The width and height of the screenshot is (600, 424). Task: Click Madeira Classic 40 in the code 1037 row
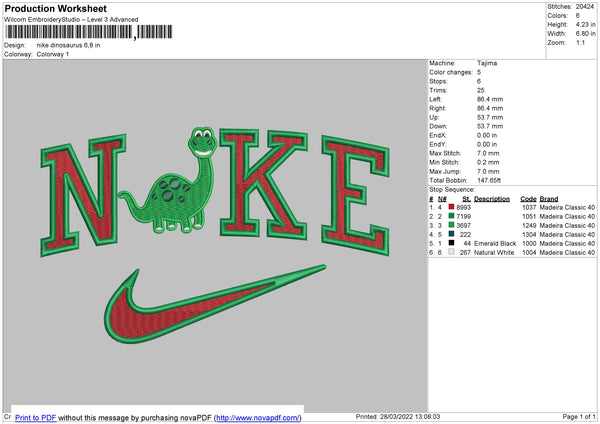[x=567, y=207]
